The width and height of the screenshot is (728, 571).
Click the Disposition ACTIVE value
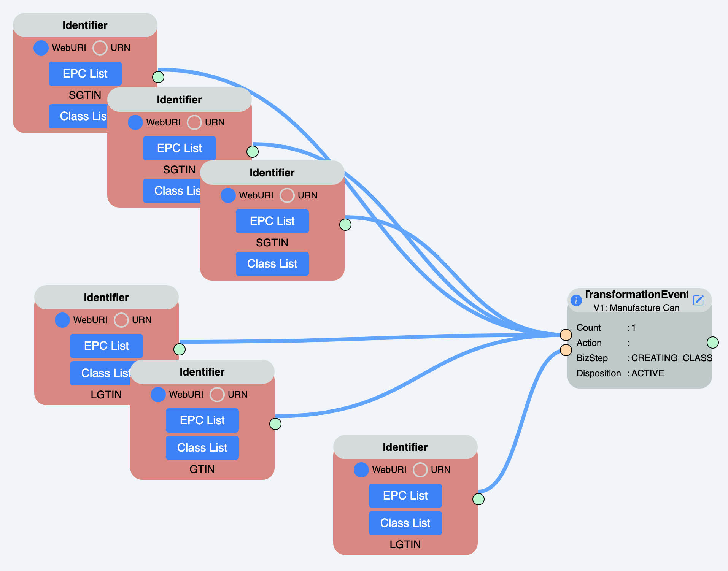click(x=647, y=373)
